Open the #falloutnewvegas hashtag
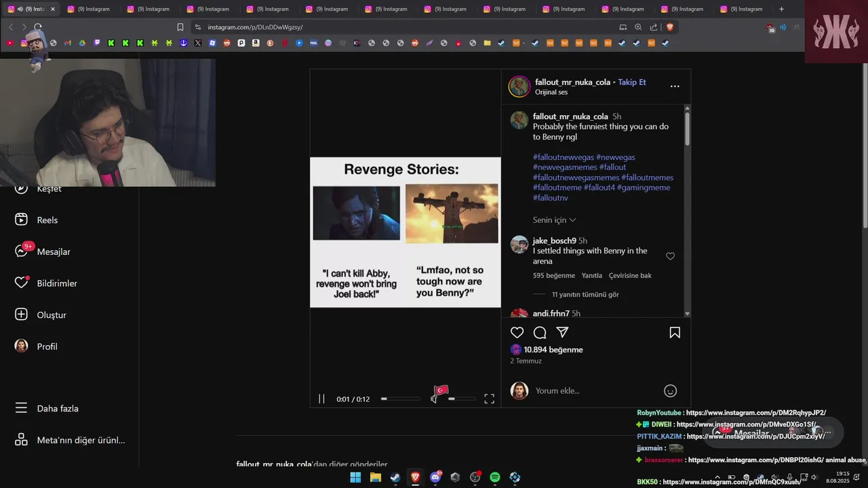 (564, 157)
